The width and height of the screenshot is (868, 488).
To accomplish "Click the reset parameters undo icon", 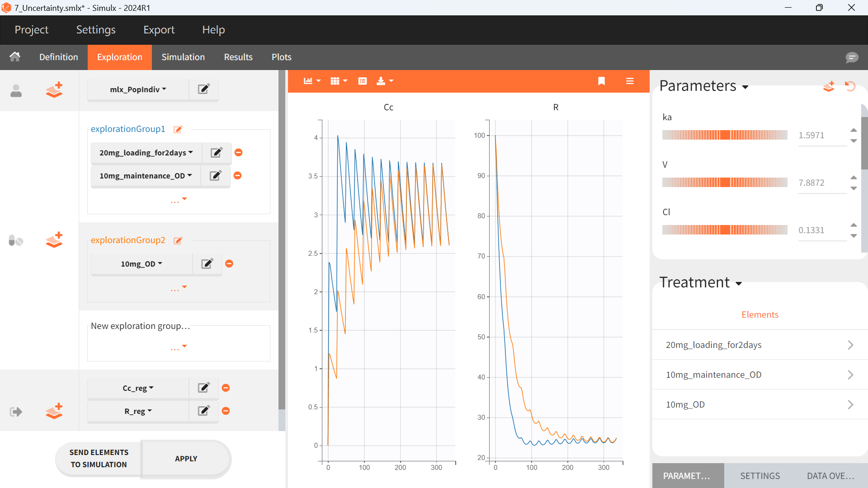I will click(850, 86).
